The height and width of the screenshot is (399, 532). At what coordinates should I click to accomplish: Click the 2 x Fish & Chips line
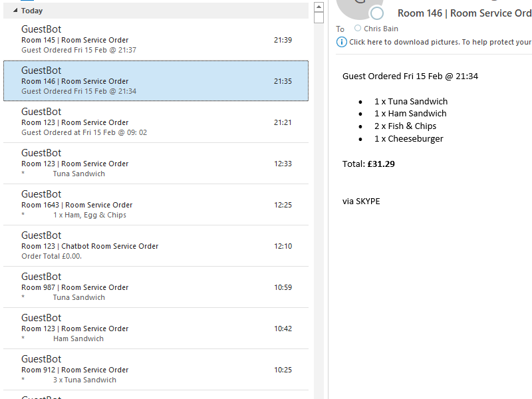coord(405,126)
